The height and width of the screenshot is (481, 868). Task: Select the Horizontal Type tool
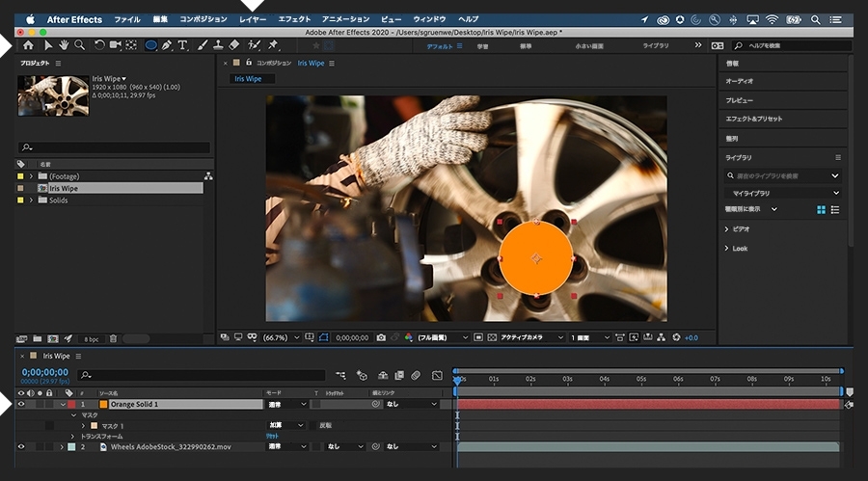[182, 45]
